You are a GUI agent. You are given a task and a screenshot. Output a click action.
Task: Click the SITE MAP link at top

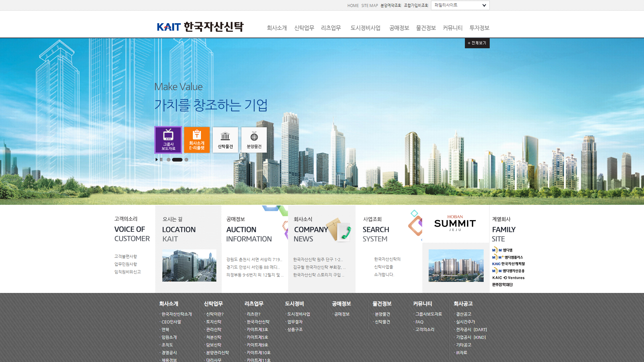click(x=369, y=5)
